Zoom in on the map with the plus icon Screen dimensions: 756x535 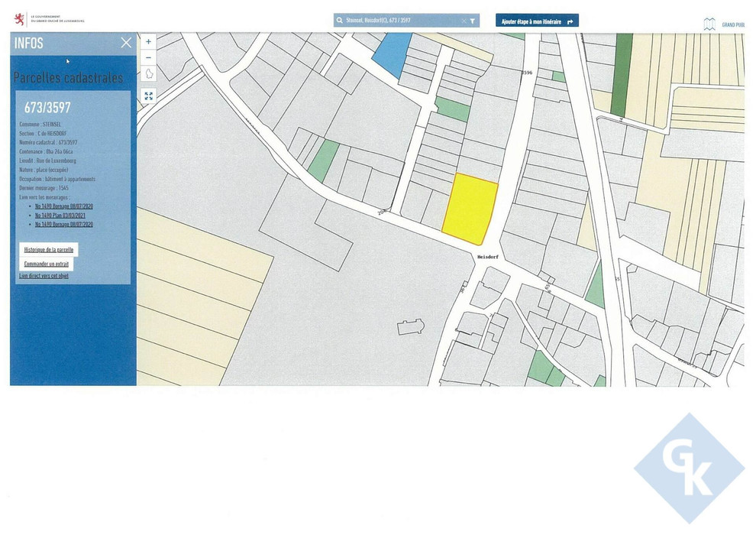tap(148, 41)
